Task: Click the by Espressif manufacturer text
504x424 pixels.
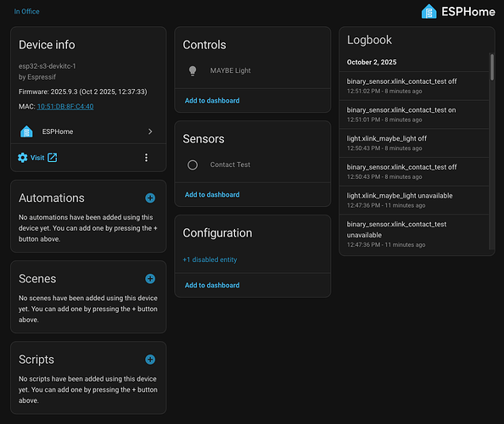Action: (x=37, y=77)
